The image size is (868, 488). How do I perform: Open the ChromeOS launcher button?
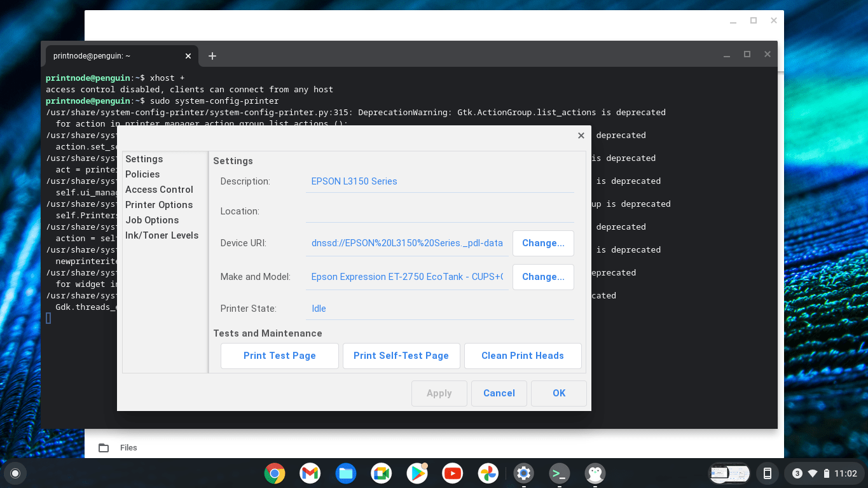(x=15, y=473)
